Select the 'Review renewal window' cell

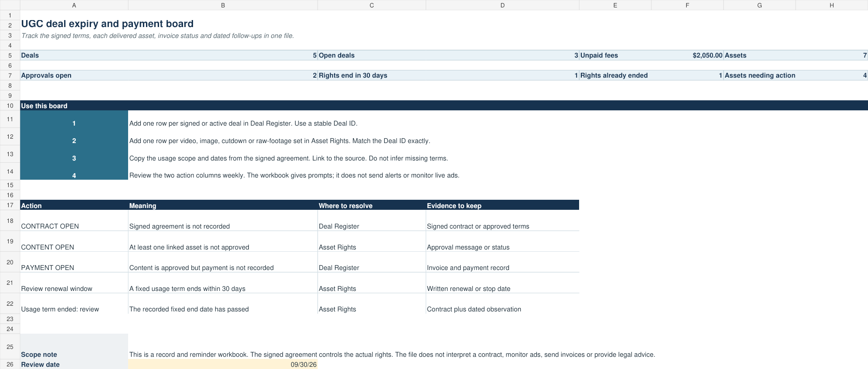[74, 283]
